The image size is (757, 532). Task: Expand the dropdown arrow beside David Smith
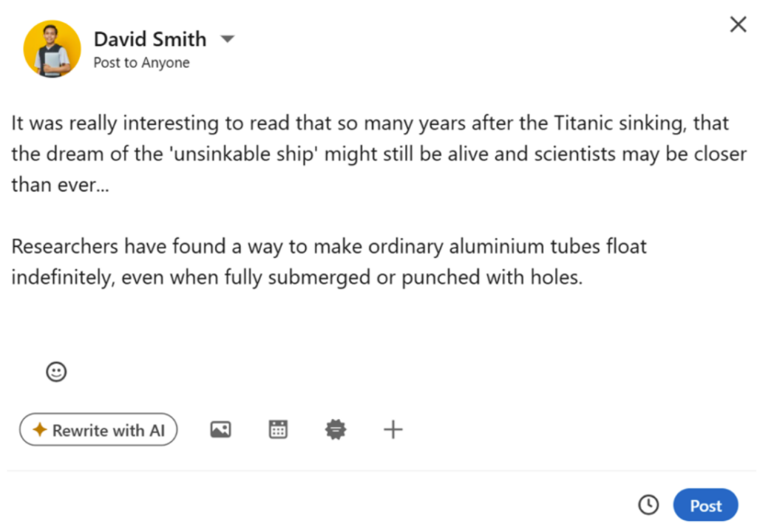click(x=228, y=38)
